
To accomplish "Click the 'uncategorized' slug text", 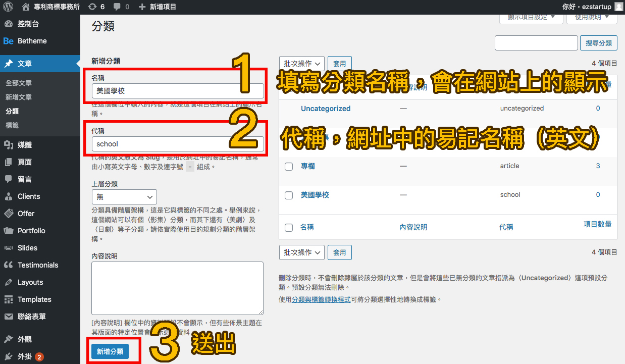I will click(522, 109).
